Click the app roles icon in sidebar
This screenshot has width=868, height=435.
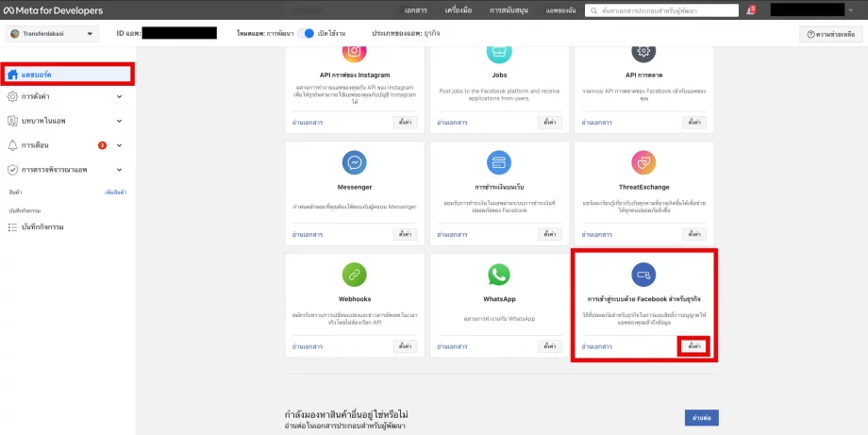pos(12,121)
